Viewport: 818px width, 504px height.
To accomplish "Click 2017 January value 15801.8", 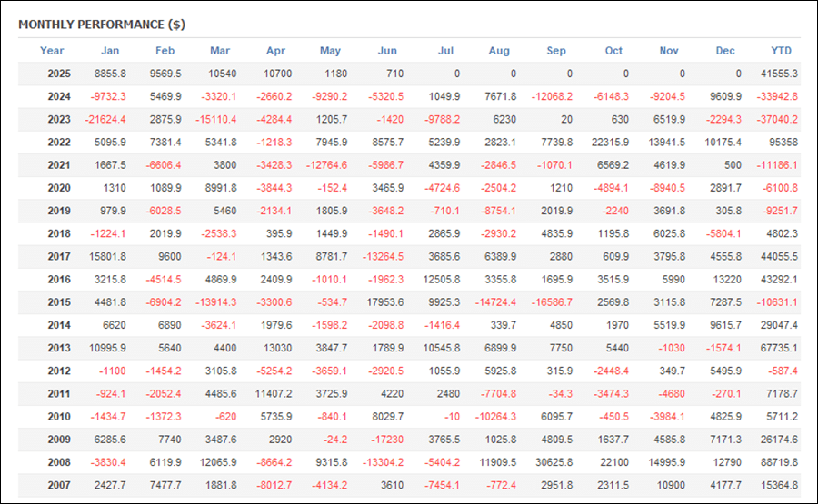I will (x=107, y=257).
